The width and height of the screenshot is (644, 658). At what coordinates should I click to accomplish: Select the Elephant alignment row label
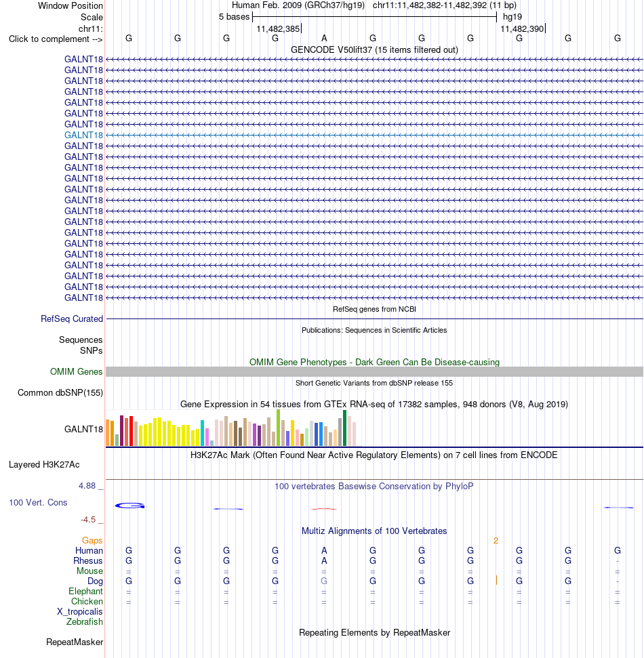click(x=85, y=592)
